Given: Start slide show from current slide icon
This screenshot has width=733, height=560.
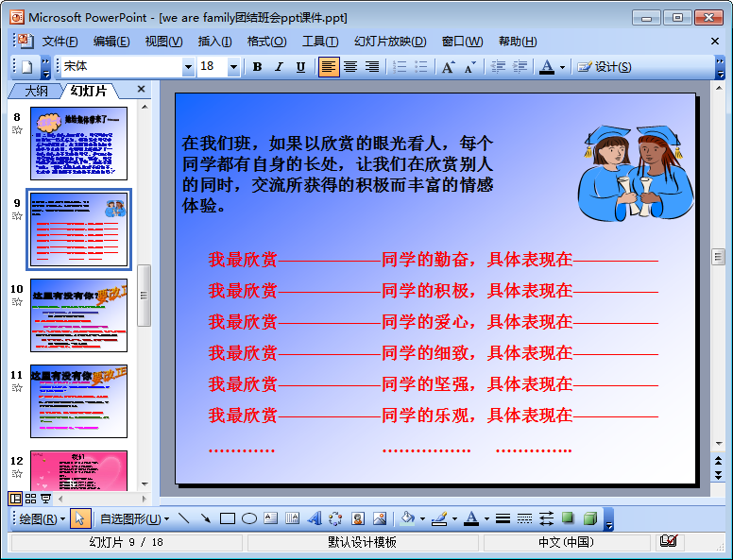Looking at the screenshot, I should 45,499.
